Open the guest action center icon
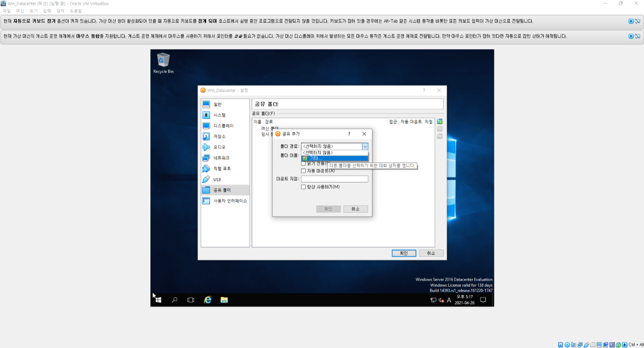The width and height of the screenshot is (644, 348). click(x=483, y=300)
